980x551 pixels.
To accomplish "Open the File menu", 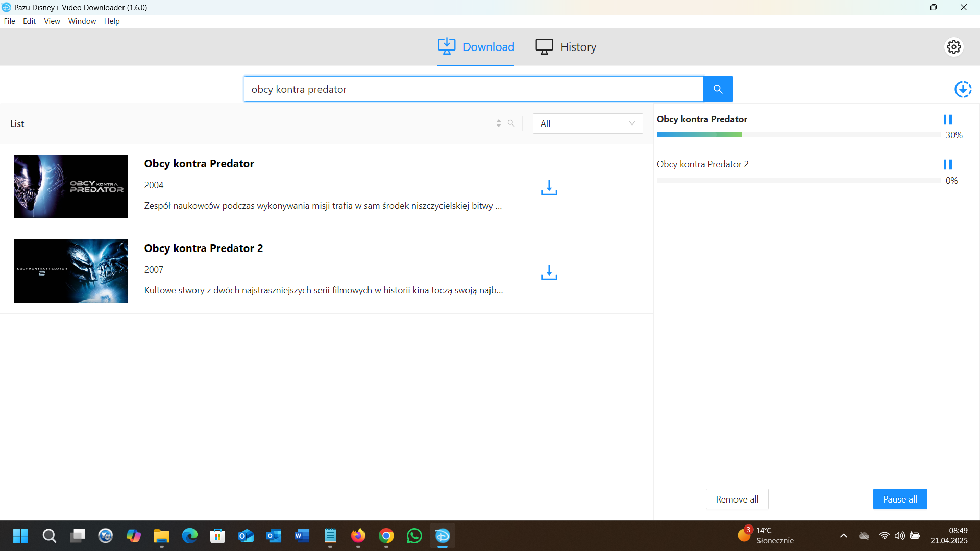I will [10, 21].
